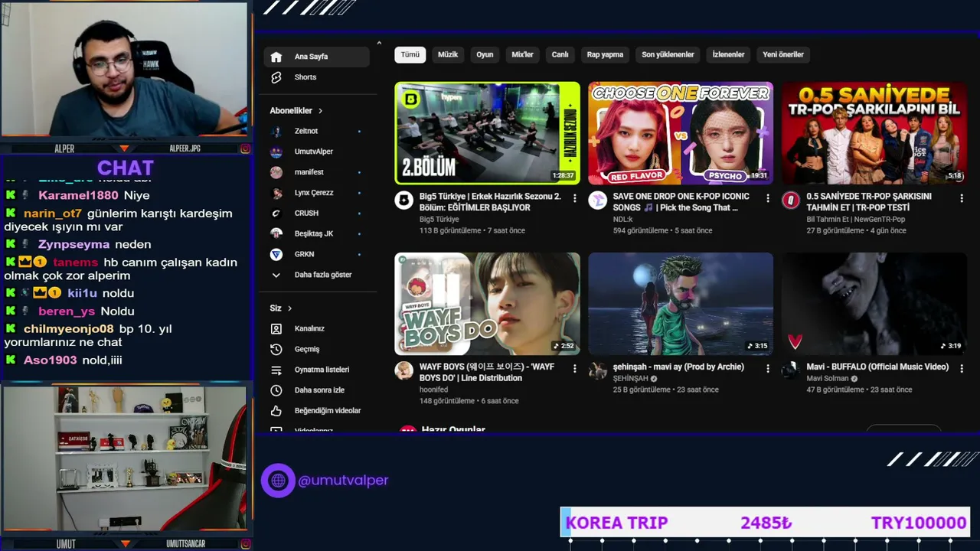Click the ŞEHİNŞAH avatar beside the mavi ay video

pos(597,371)
